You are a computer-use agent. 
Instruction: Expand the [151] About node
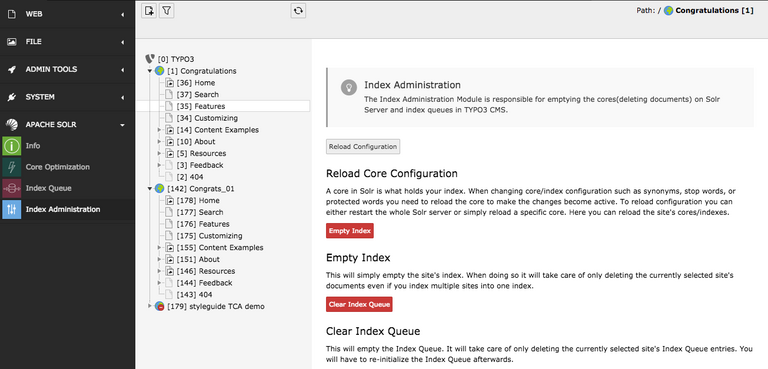pos(159,259)
